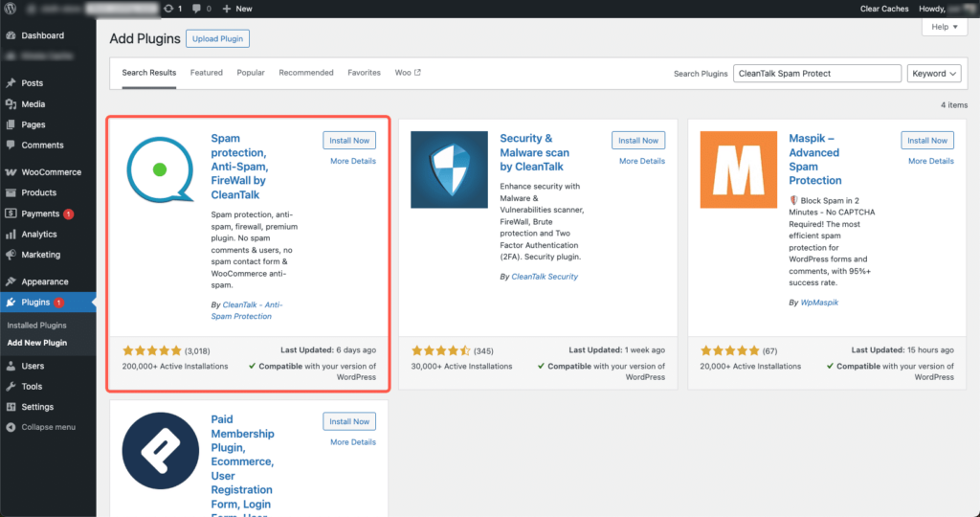Switch to the Featured tab
980x517 pixels.
[x=206, y=73]
